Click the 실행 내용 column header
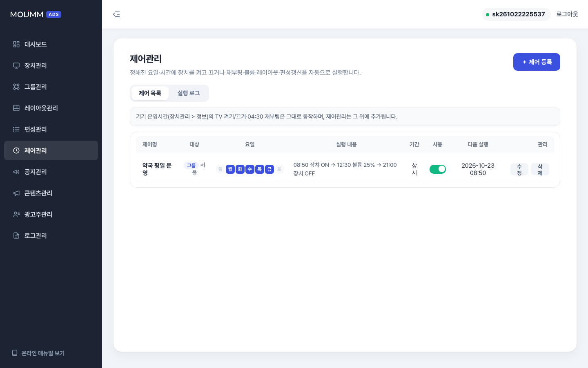This screenshot has height=368, width=588. (346, 144)
